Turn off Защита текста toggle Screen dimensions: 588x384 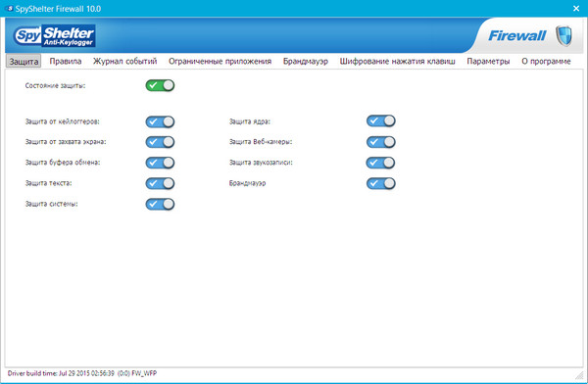[160, 183]
